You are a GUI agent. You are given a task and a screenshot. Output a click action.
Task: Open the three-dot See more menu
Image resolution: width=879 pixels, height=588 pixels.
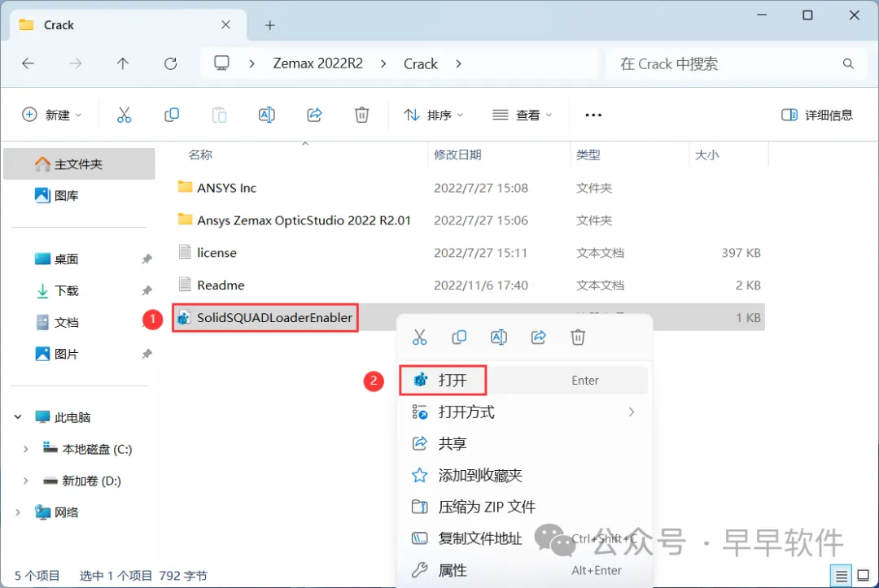(x=593, y=115)
